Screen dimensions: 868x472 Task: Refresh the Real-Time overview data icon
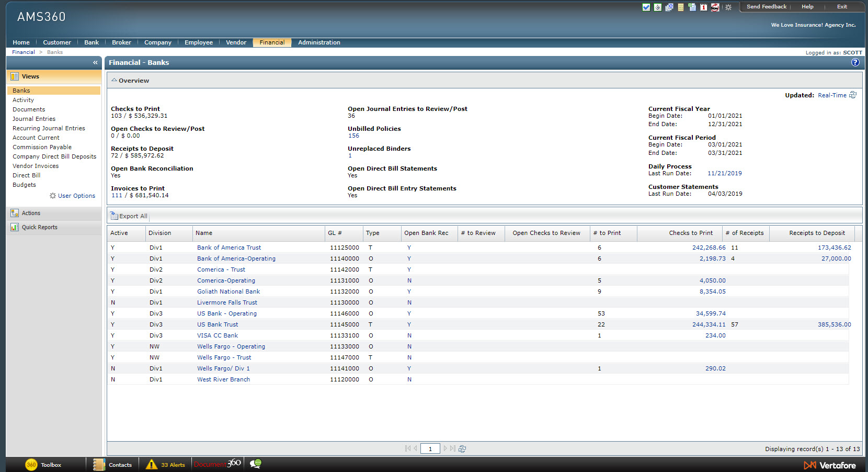(x=853, y=95)
